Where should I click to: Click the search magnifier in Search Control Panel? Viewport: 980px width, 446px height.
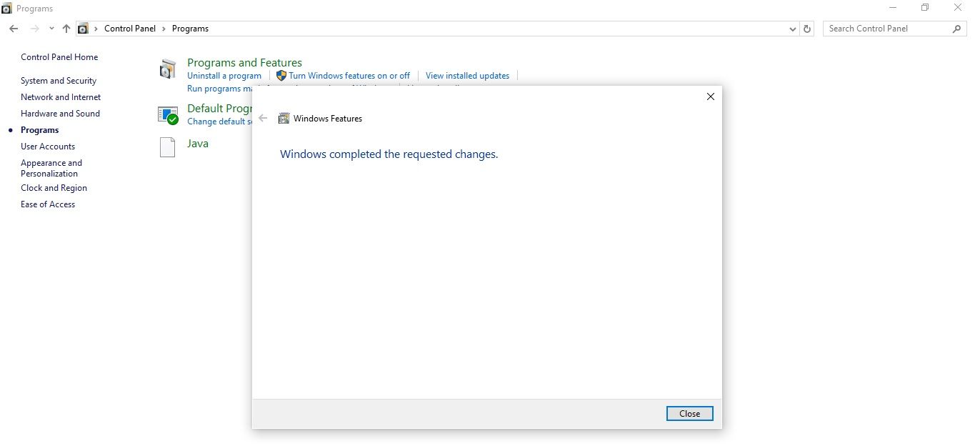coord(957,29)
